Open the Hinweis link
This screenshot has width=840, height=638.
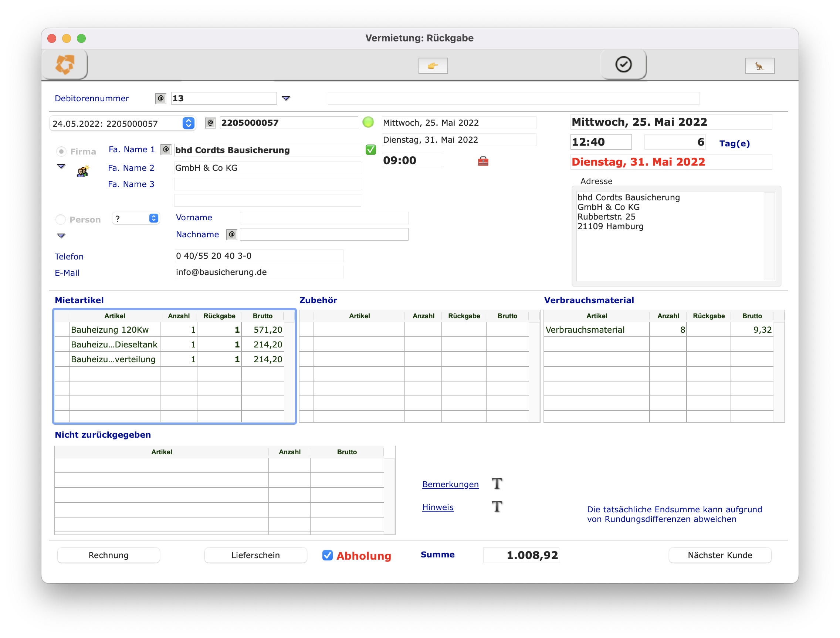click(437, 508)
